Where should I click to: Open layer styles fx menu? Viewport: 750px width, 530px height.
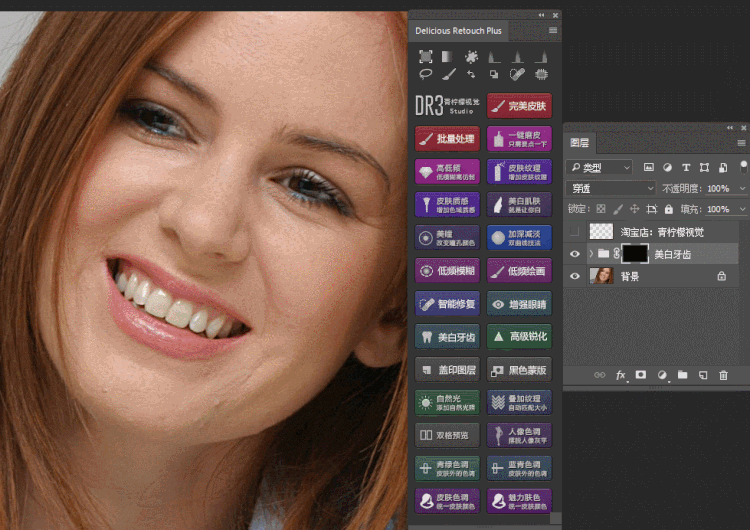620,375
